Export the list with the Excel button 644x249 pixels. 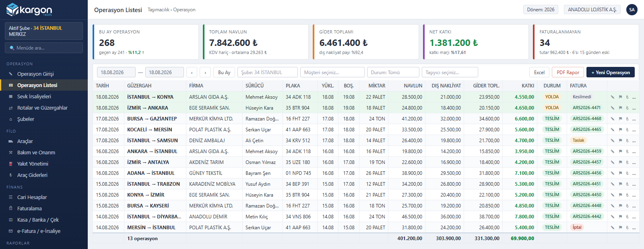539,73
